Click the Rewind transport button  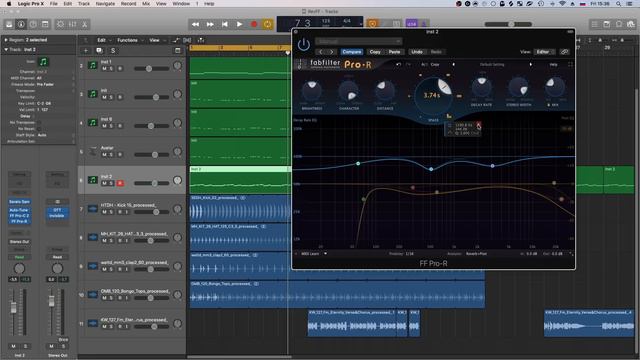click(x=196, y=24)
